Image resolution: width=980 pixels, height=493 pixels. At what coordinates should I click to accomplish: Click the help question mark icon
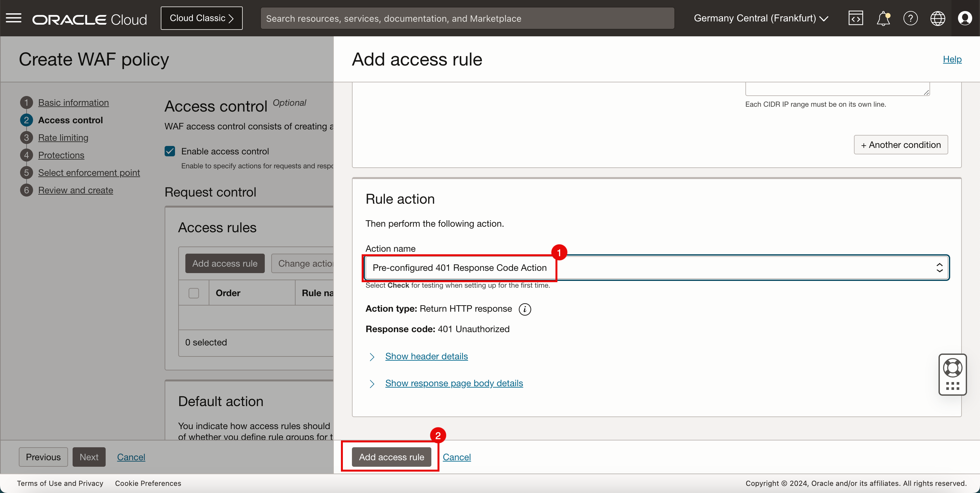click(910, 18)
